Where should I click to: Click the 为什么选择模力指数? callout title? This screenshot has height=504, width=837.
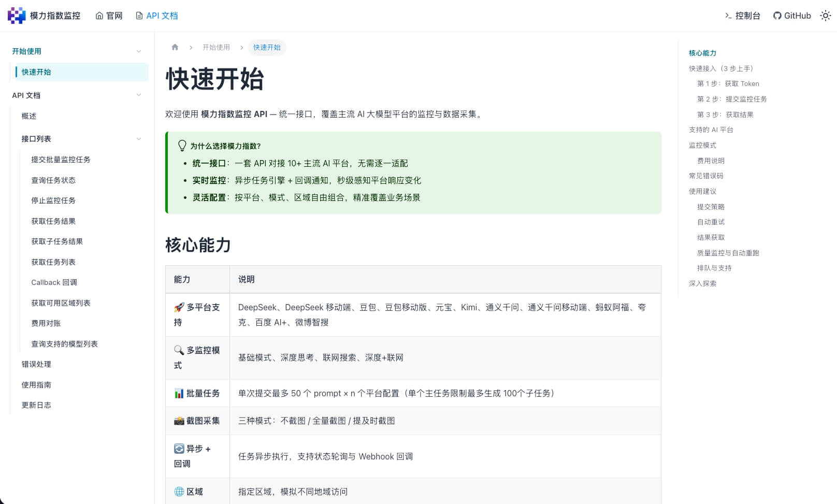[225, 146]
